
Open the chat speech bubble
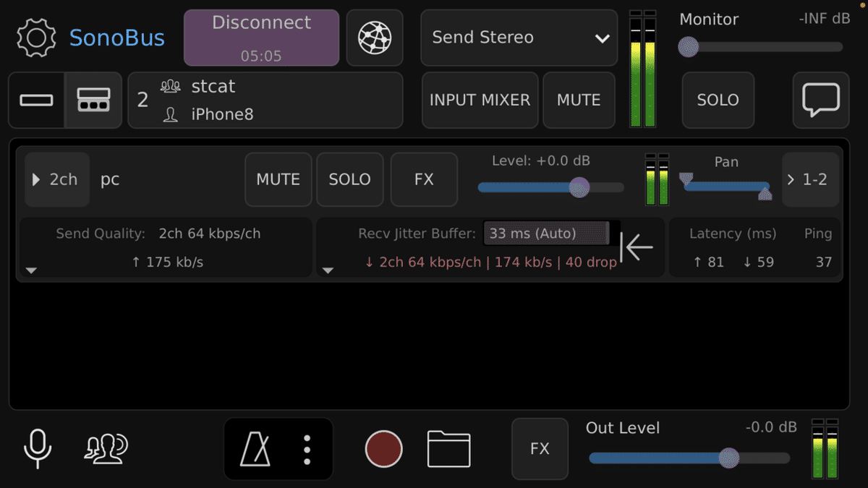click(821, 100)
